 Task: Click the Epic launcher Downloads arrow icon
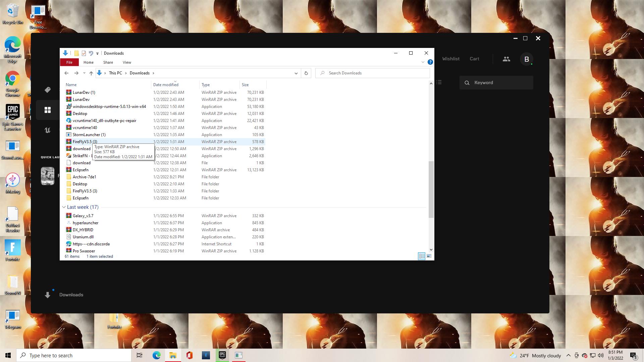pyautogui.click(x=48, y=295)
